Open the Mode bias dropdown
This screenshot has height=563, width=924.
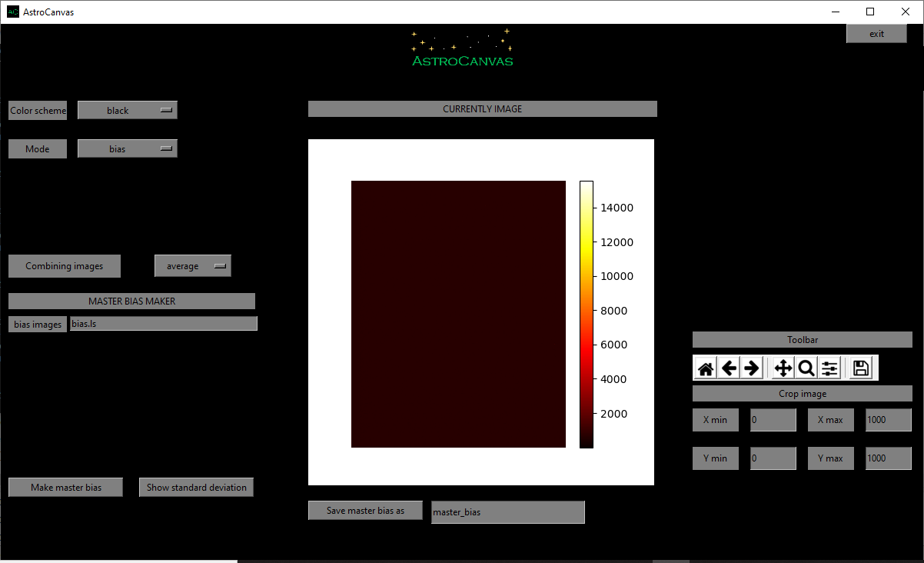click(x=128, y=148)
